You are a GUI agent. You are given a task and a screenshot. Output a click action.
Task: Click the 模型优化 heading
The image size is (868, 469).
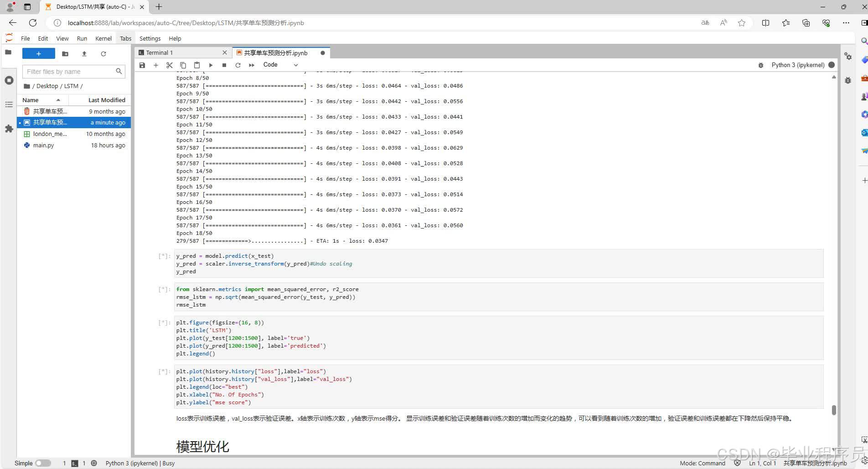click(x=202, y=446)
